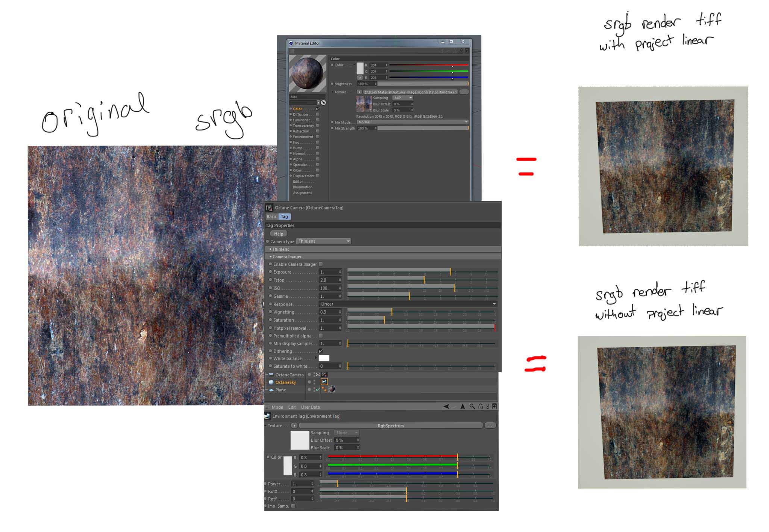Click the new panel icon in Attribute Manager
This screenshot has height=532, width=769.
click(x=494, y=406)
